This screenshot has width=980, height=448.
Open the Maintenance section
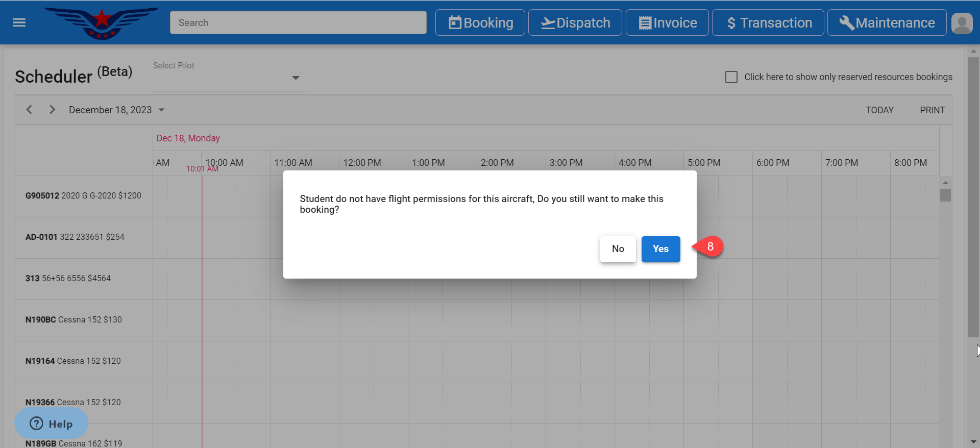(887, 23)
